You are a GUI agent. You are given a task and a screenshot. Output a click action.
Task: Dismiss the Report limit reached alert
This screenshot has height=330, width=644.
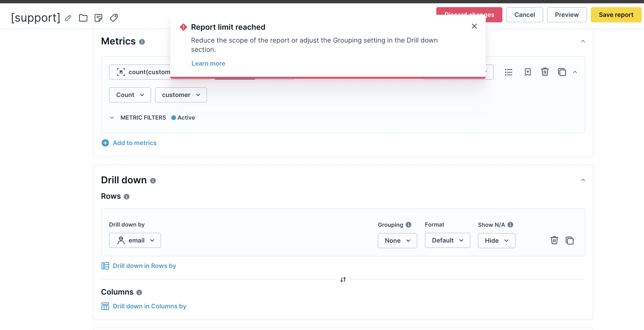coord(474,26)
